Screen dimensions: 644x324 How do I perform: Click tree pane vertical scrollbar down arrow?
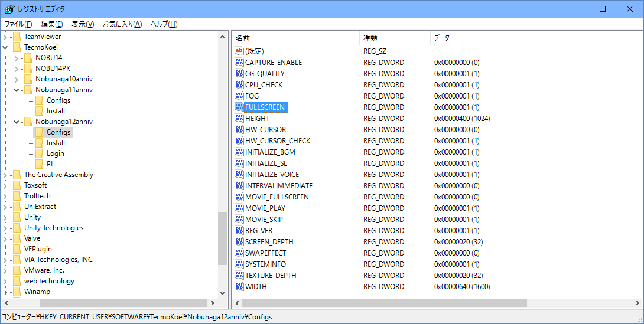tap(223, 293)
